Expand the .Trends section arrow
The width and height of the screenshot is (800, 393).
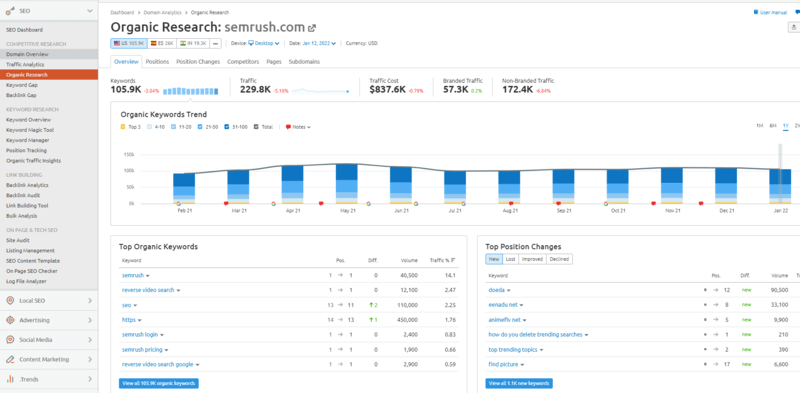90,379
